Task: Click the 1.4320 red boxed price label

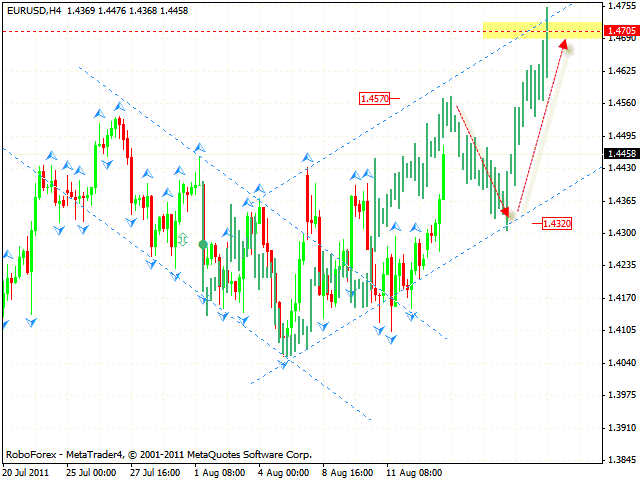Action: click(556, 223)
